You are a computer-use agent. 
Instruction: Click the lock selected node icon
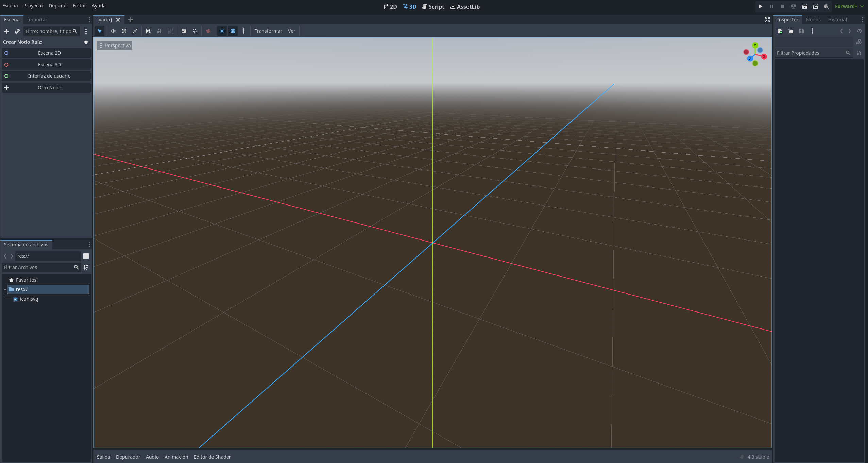pos(159,31)
